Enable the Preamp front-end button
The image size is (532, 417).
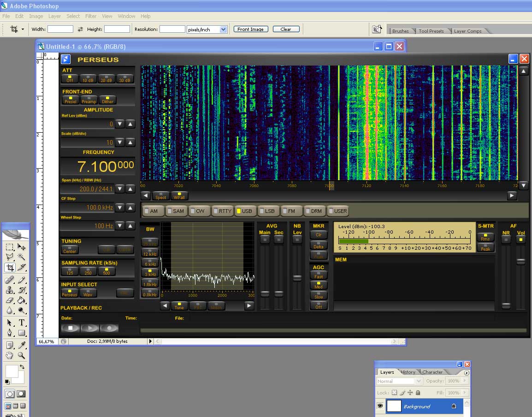[x=89, y=100]
